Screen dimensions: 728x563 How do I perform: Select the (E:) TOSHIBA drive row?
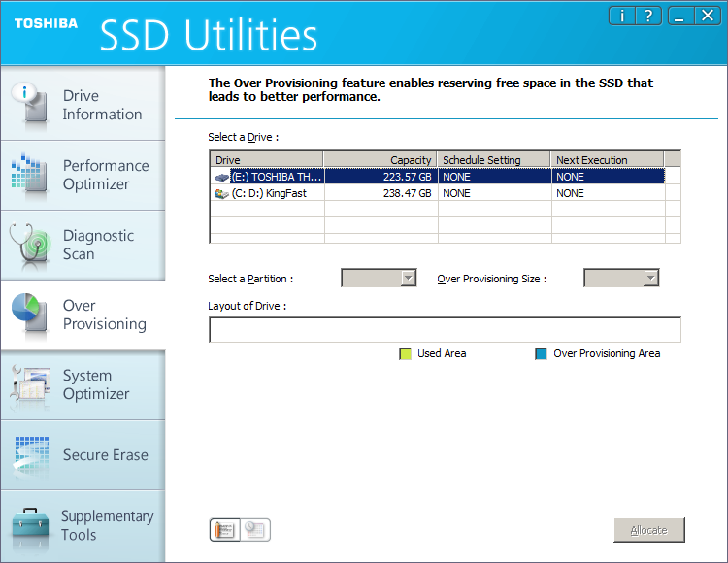[x=437, y=177]
